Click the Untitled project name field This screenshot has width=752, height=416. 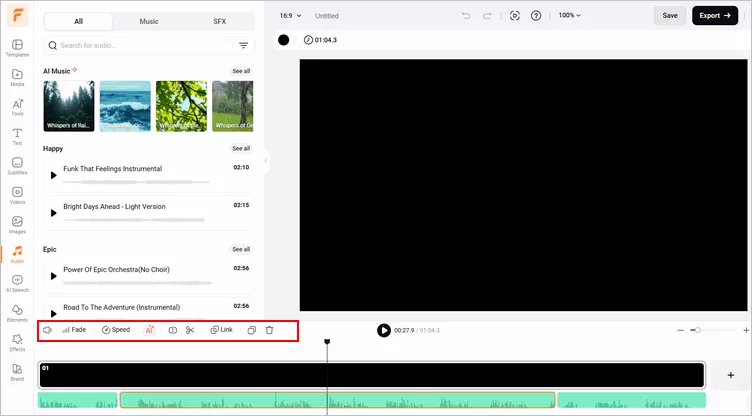[x=327, y=16]
